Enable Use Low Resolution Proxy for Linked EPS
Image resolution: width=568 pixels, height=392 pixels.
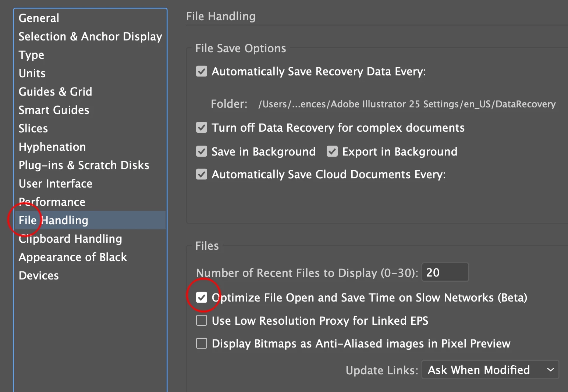click(202, 321)
